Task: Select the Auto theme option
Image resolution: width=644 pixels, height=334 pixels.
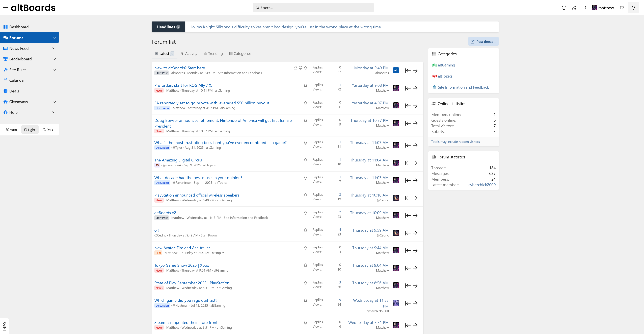Action: click(x=12, y=130)
